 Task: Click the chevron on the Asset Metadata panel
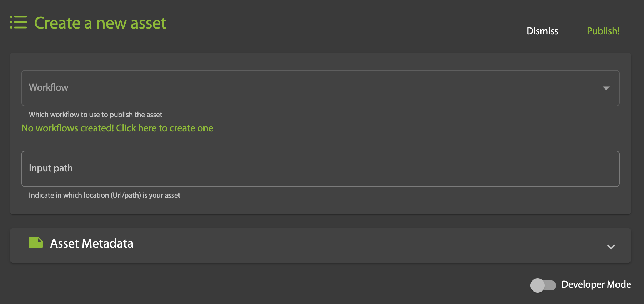[x=611, y=246]
